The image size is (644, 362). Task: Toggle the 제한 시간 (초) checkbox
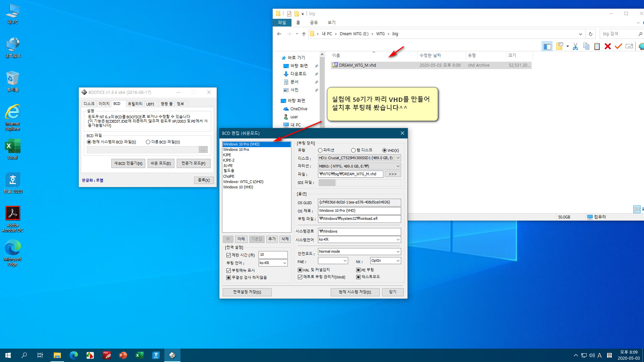(x=228, y=255)
